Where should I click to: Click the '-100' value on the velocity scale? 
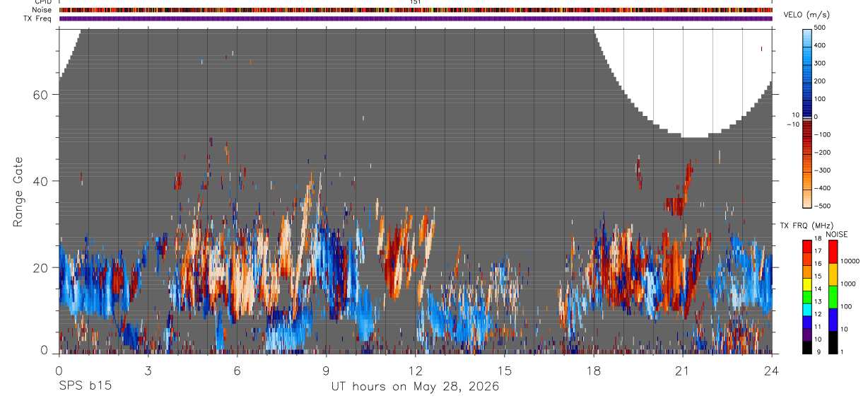tap(823, 134)
